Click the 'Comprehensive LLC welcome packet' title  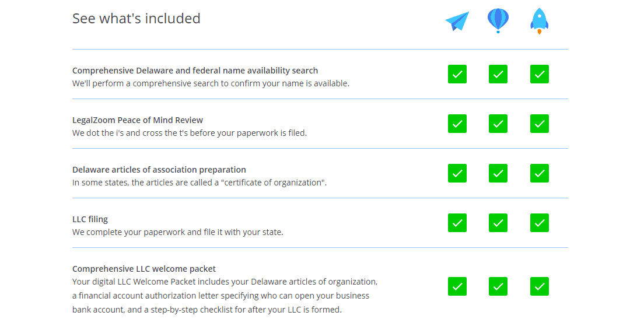click(144, 269)
